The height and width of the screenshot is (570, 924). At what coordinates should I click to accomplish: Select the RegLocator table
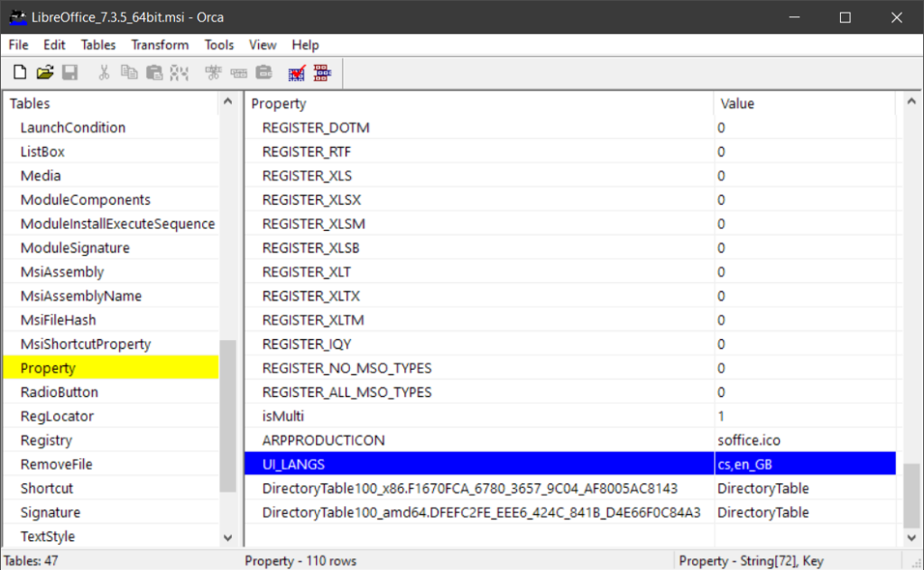click(x=111, y=417)
